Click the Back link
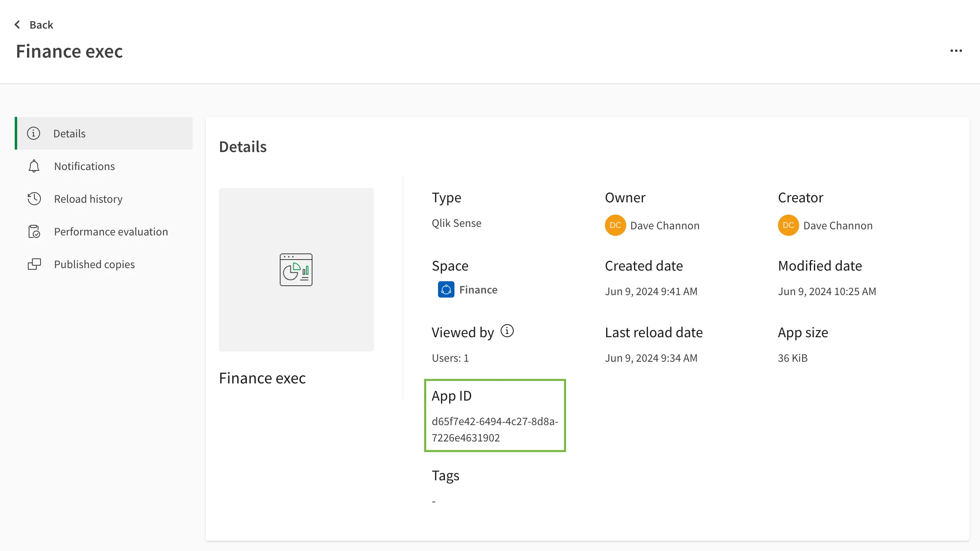 pyautogui.click(x=41, y=25)
